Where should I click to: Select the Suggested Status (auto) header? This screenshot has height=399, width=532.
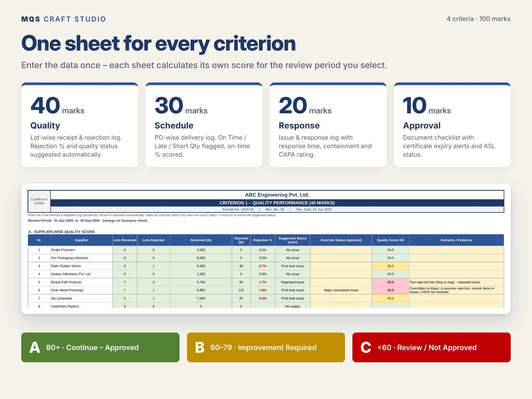point(293,240)
